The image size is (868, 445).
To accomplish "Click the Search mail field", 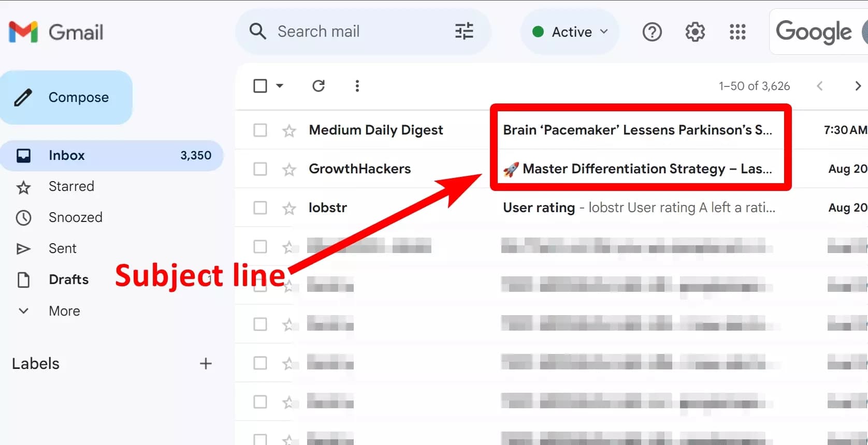I will point(363,32).
